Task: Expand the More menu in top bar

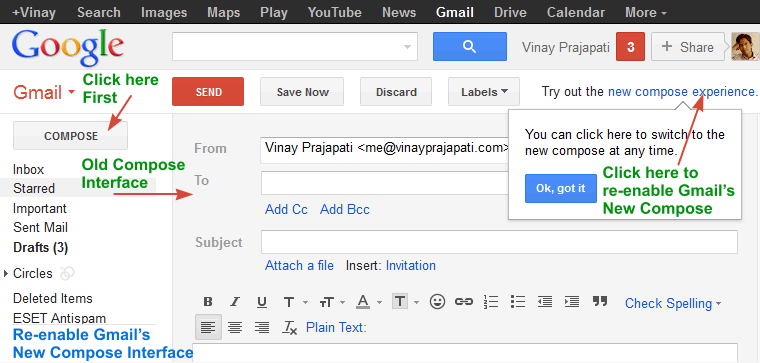Action: (646, 12)
